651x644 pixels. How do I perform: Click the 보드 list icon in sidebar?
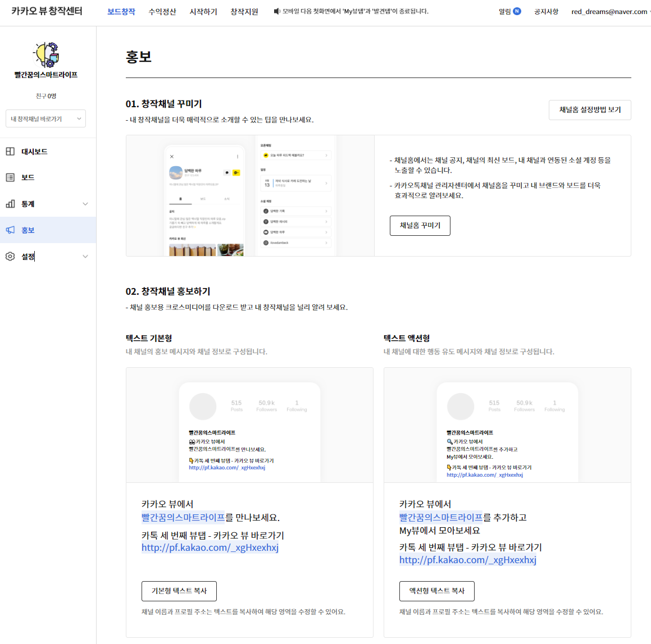click(x=10, y=177)
